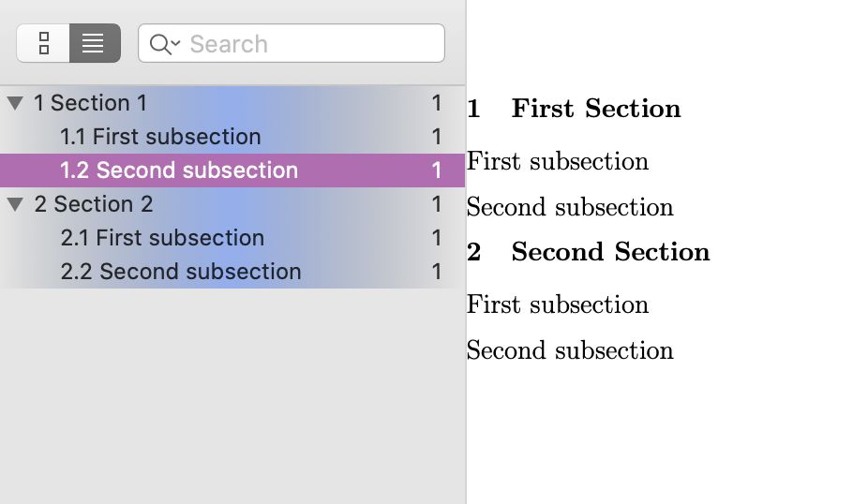This screenshot has width=853, height=504.
Task: Click into the Search field
Action: (x=309, y=44)
